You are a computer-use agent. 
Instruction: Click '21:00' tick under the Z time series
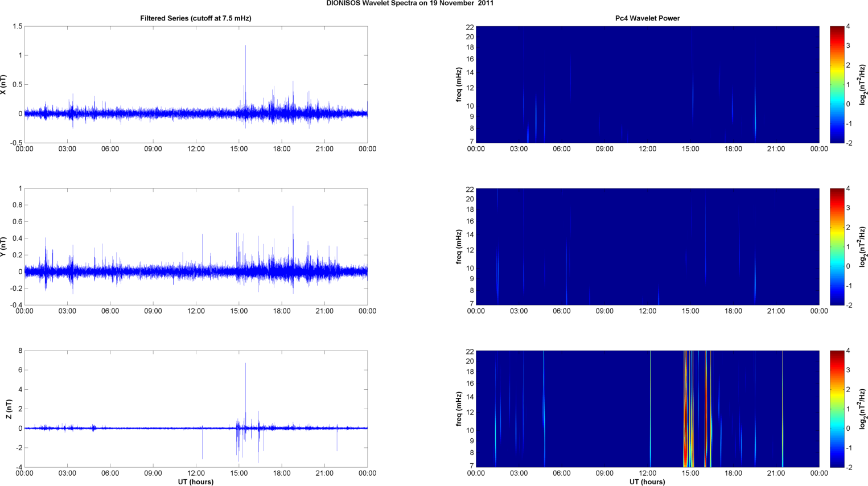tap(324, 473)
